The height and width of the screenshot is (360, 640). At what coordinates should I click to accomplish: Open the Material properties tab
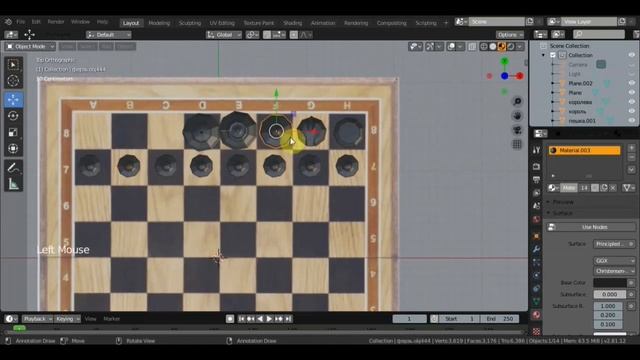coord(536,315)
